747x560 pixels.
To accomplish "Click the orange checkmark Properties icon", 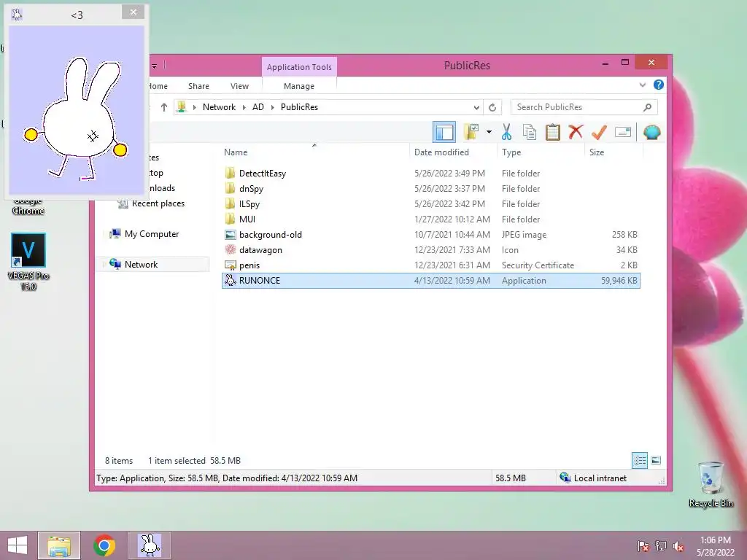I will pyautogui.click(x=600, y=132).
